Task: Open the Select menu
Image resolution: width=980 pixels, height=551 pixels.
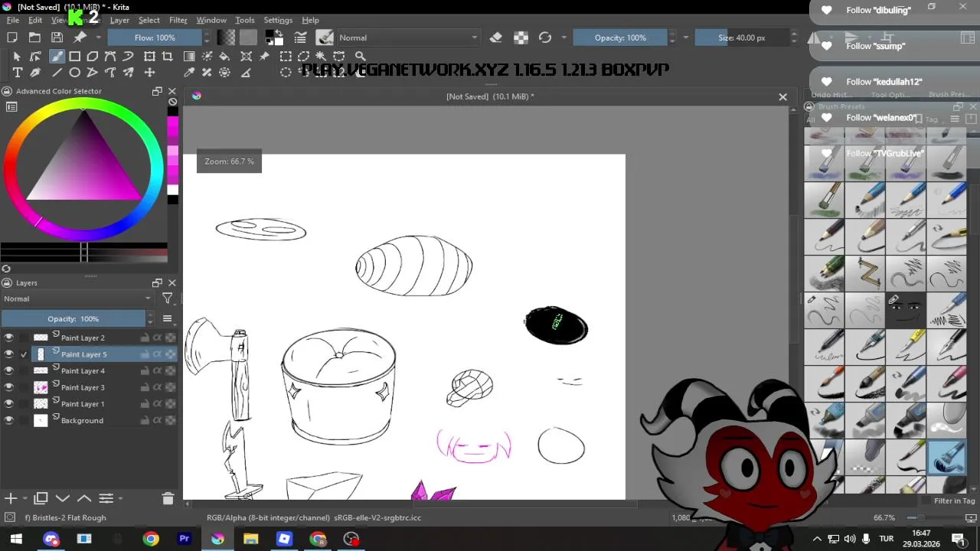Action: tap(149, 20)
